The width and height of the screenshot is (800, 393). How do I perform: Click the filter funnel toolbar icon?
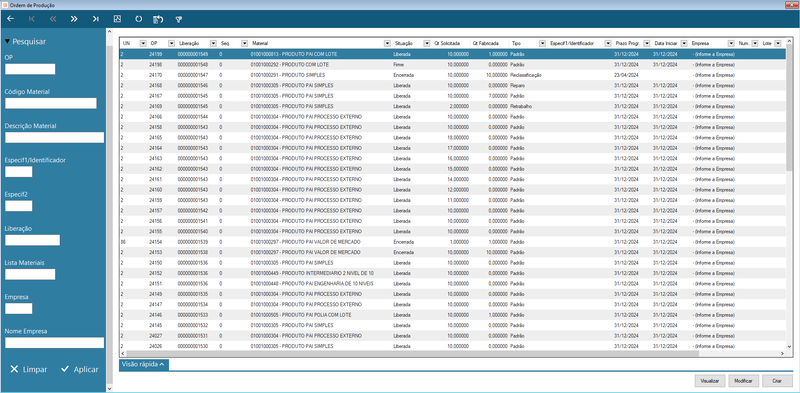point(179,19)
